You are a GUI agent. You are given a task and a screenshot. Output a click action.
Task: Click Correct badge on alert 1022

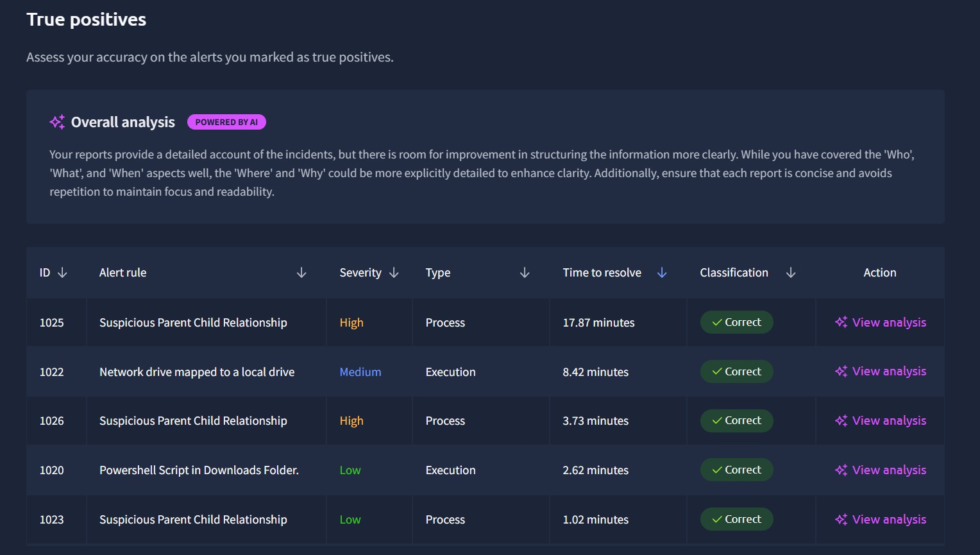[736, 371]
